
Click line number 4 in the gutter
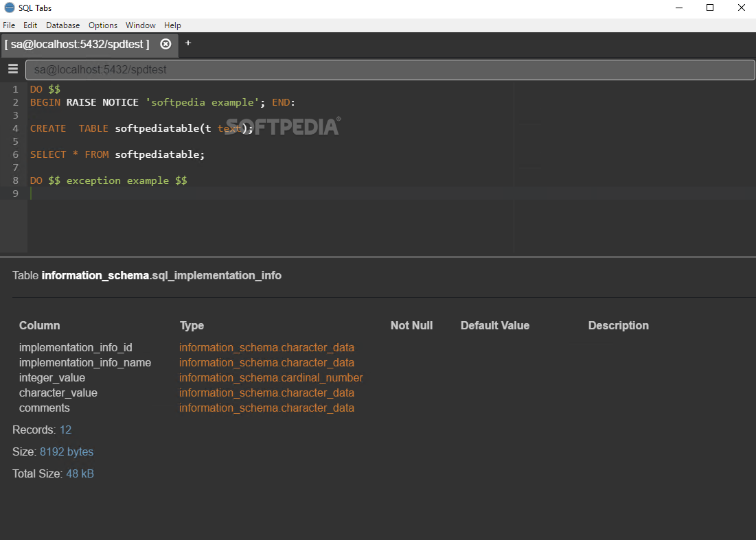(x=15, y=128)
